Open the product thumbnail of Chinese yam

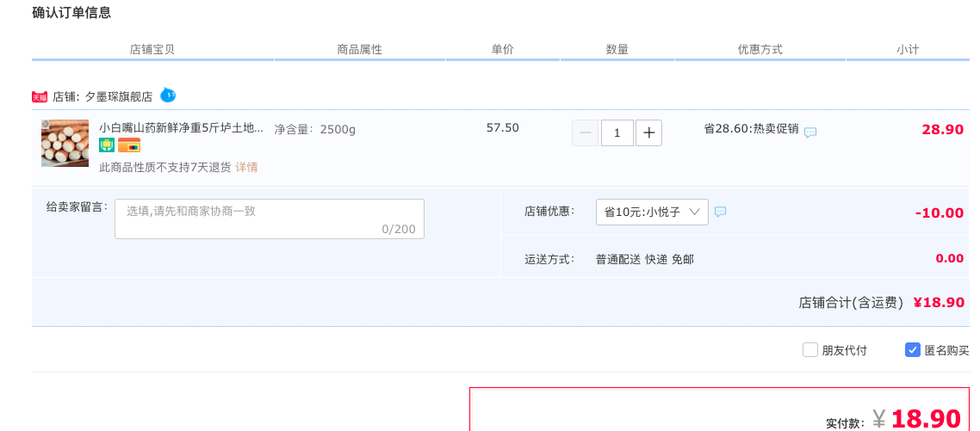[65, 143]
